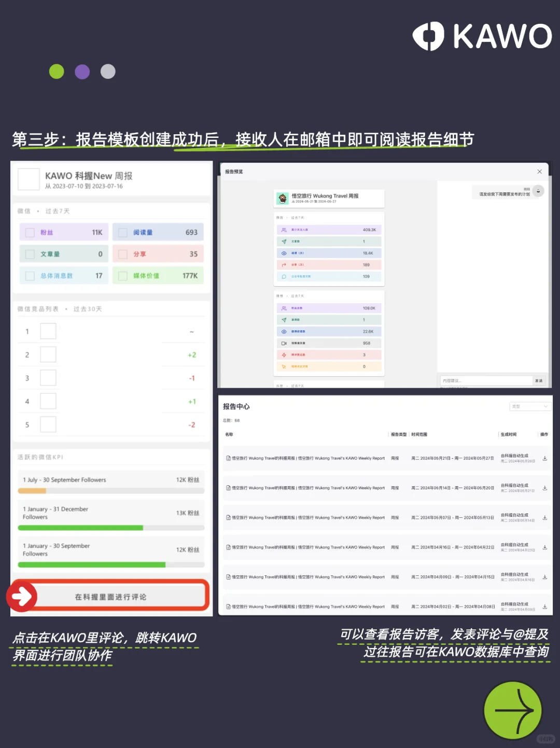Click the 内容建议 input field
The image size is (560, 748).
coord(482,380)
